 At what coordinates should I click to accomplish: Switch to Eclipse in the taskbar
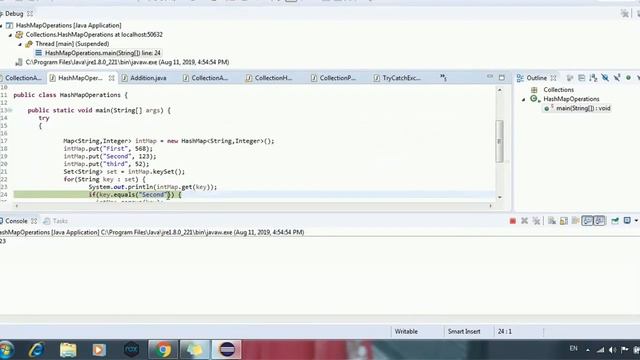227,350
